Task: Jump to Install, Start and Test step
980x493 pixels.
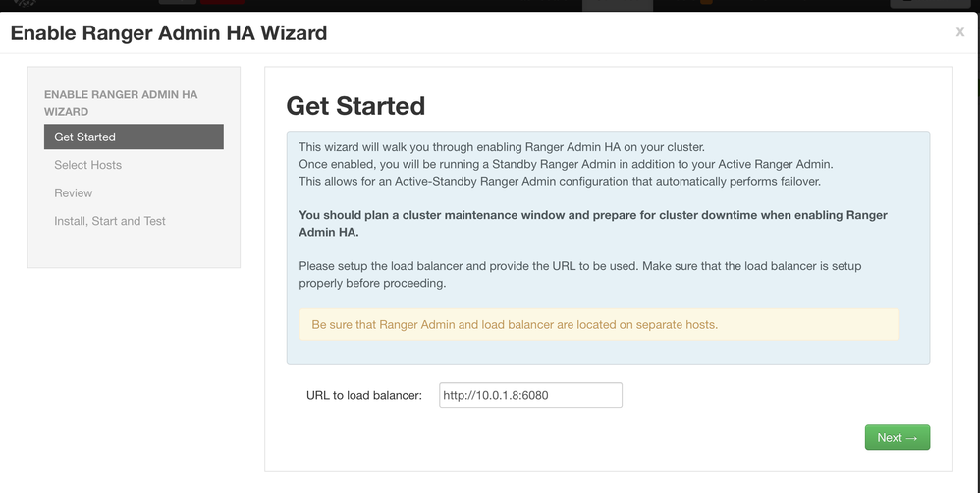Action: [110, 221]
